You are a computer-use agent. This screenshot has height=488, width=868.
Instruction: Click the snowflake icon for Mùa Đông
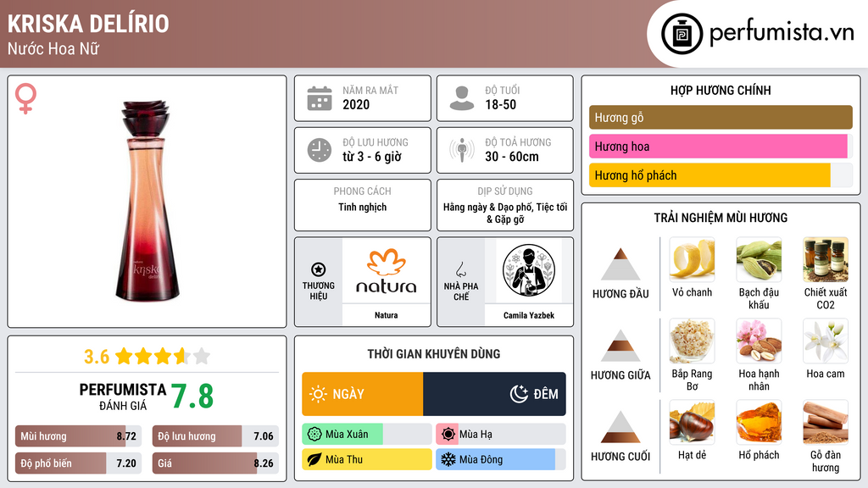coord(448,459)
